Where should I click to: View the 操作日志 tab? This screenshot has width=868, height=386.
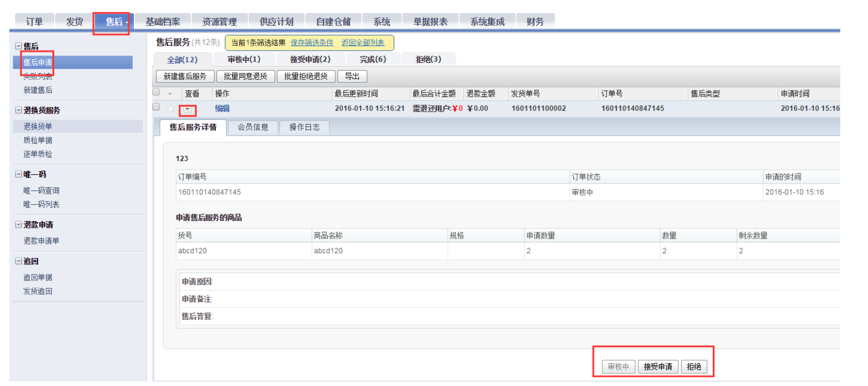pyautogui.click(x=304, y=128)
